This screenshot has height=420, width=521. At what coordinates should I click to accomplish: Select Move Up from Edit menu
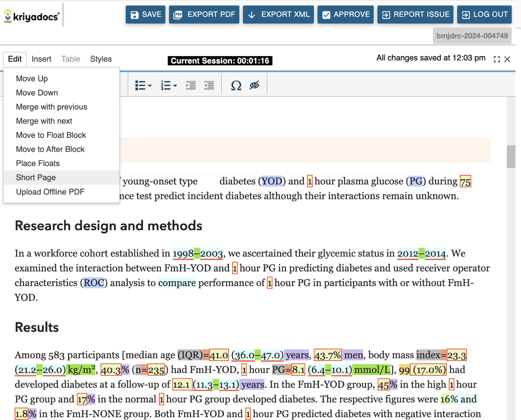coord(62,79)
